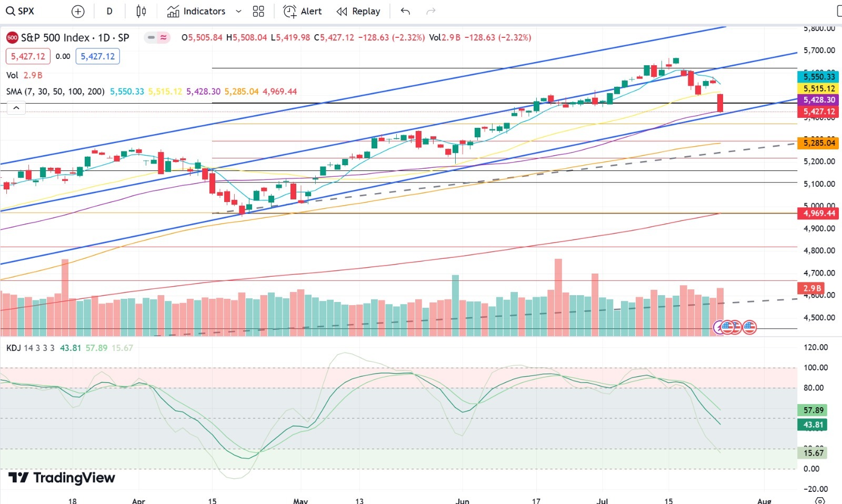Click the 5,700.00 price axis label
The width and height of the screenshot is (842, 504).
point(819,51)
